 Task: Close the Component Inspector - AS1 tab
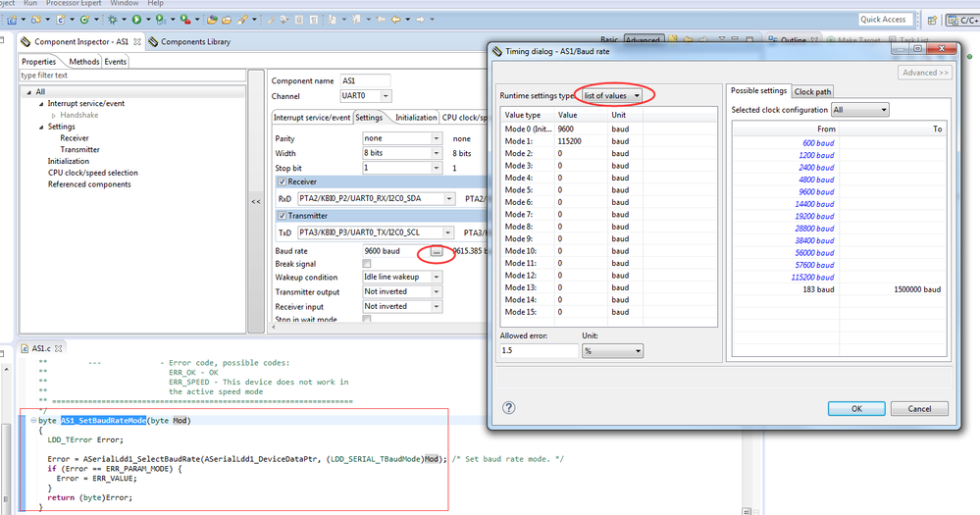click(x=137, y=42)
